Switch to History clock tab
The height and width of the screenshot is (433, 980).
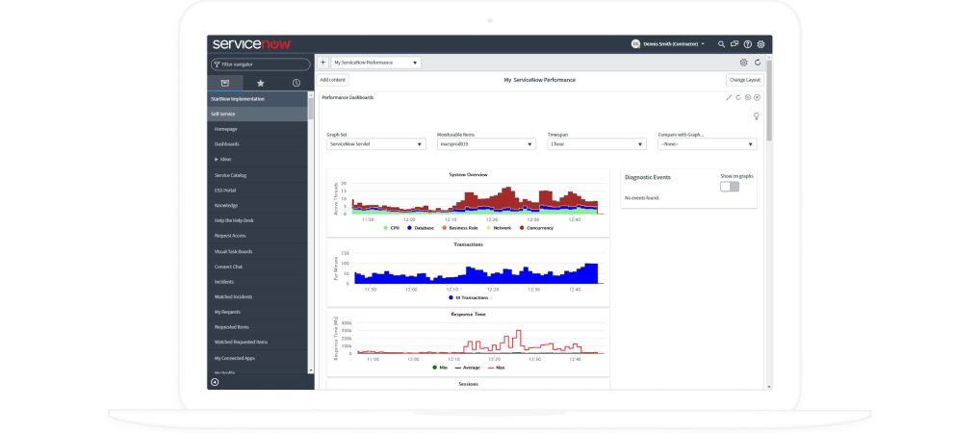point(297,83)
